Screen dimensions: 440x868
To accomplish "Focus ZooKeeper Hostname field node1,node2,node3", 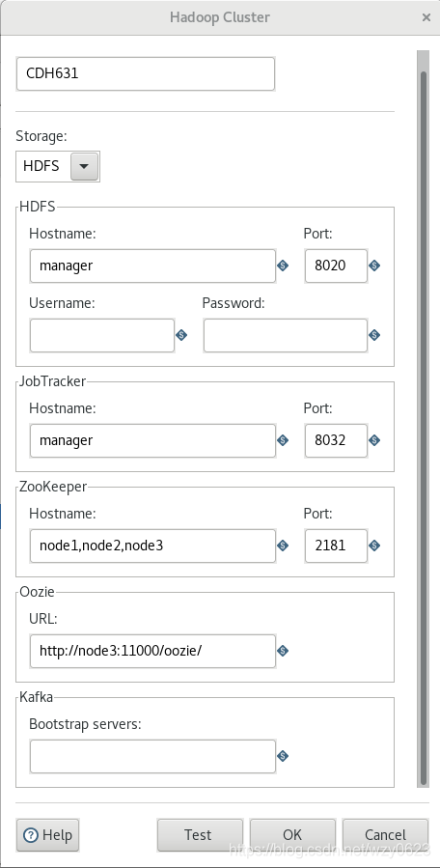I will pyautogui.click(x=152, y=546).
